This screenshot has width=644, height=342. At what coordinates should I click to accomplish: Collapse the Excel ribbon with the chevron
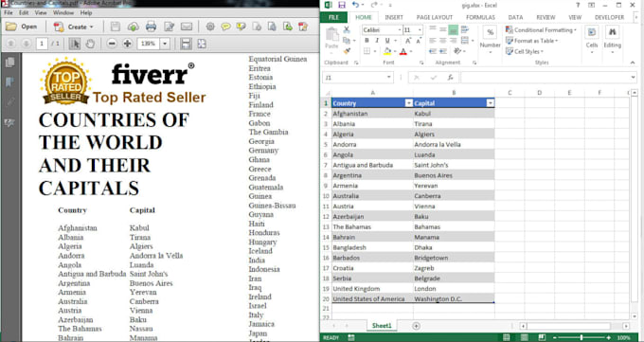633,63
